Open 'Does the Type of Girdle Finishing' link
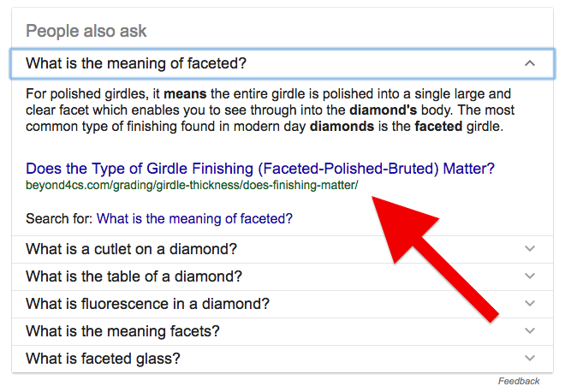The width and height of the screenshot is (565, 392). click(259, 168)
